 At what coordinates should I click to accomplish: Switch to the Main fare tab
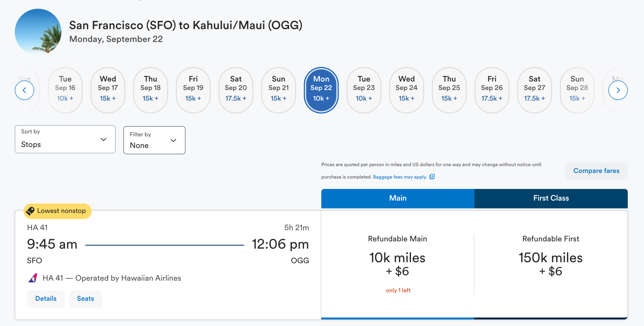click(x=398, y=198)
